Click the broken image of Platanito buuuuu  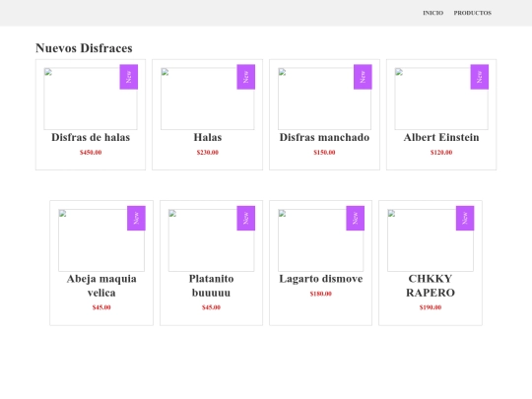point(211,240)
